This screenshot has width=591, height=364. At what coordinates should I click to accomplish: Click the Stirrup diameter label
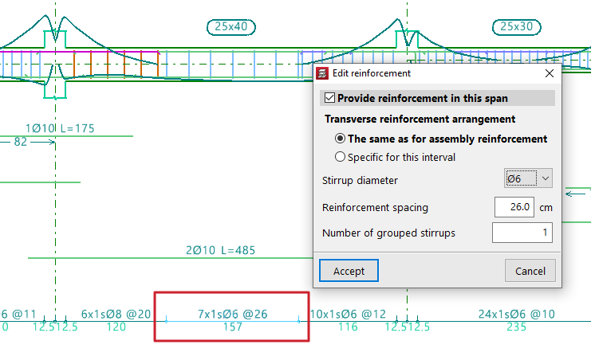click(x=360, y=180)
